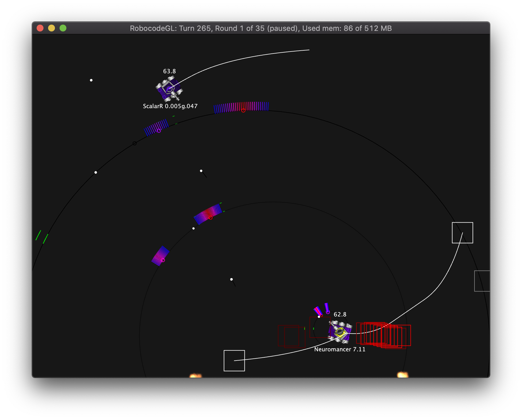Close the RobocodeGL window
522x420 pixels.
(40, 28)
